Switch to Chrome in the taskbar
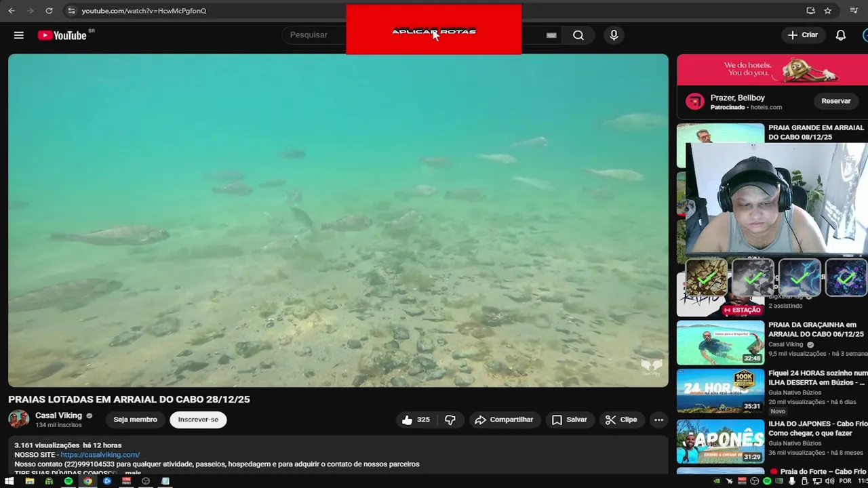Image resolution: width=868 pixels, height=488 pixels. pos(87,481)
